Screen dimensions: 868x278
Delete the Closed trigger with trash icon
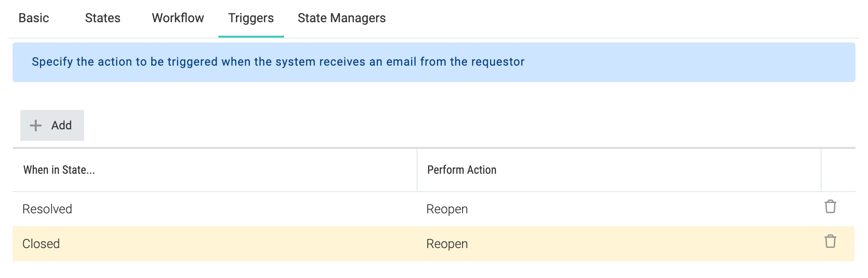tap(830, 241)
